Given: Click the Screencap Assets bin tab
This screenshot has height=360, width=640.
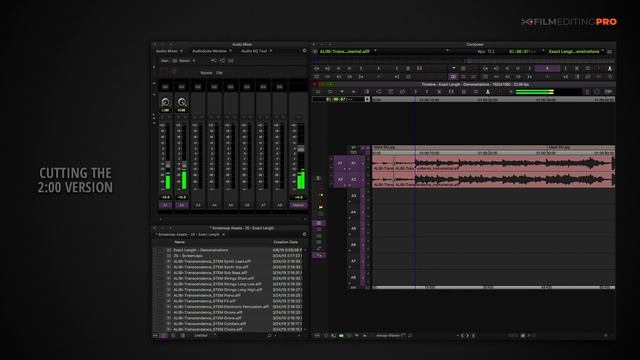Looking at the screenshot, I should coord(189,235).
